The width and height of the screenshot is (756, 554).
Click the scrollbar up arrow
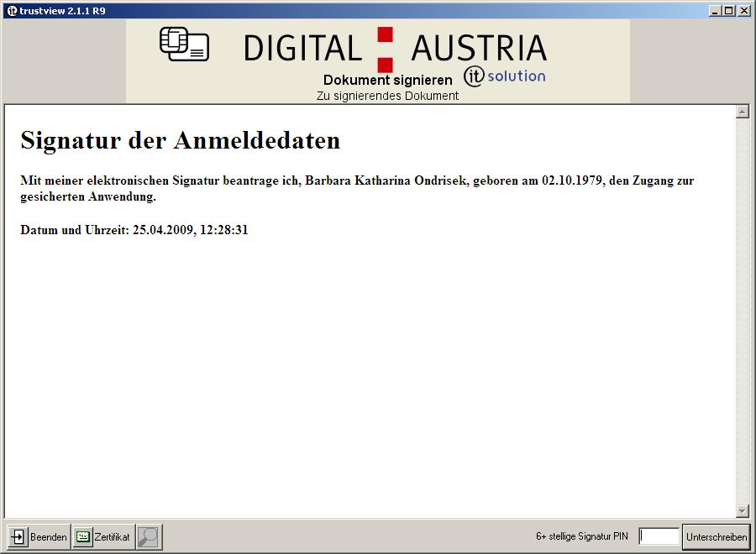742,112
